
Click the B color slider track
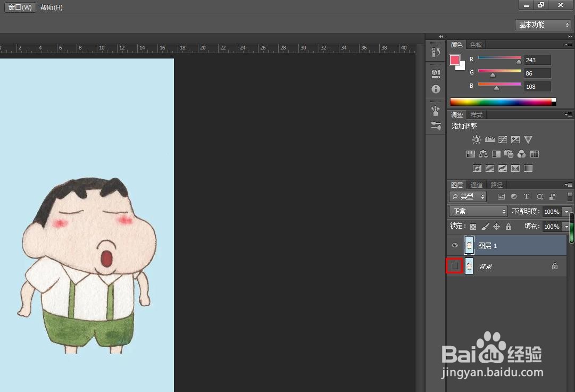point(499,84)
